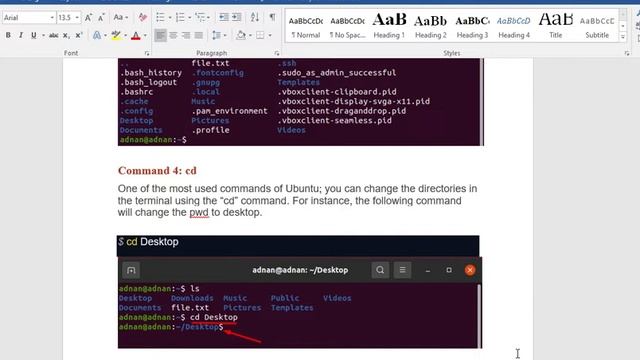Toggle Strikethrough formatting
The height and width of the screenshot is (360, 640).
point(53,36)
